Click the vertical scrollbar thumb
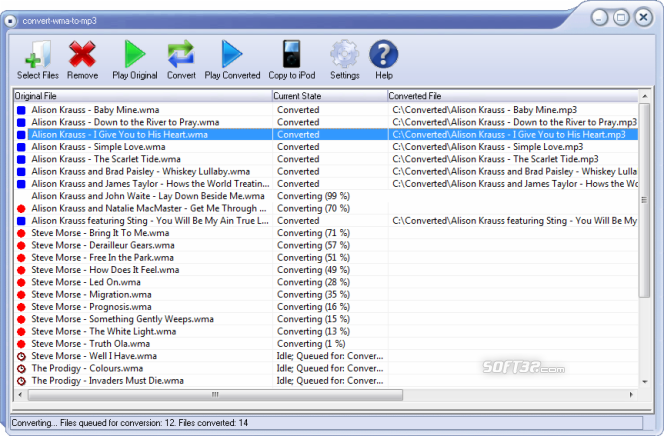The image size is (664, 436). [x=645, y=200]
